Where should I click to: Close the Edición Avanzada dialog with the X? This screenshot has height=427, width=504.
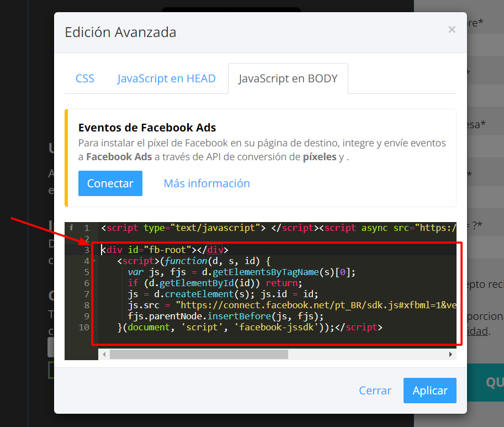(451, 30)
